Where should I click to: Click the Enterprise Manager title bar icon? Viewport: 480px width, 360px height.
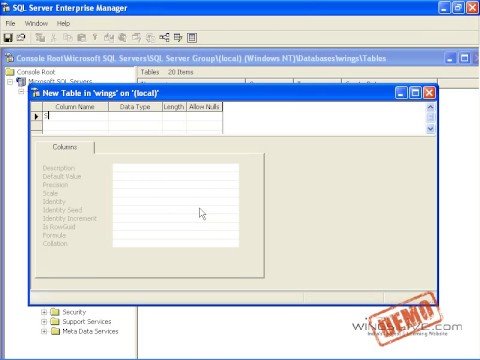pos(6,8)
